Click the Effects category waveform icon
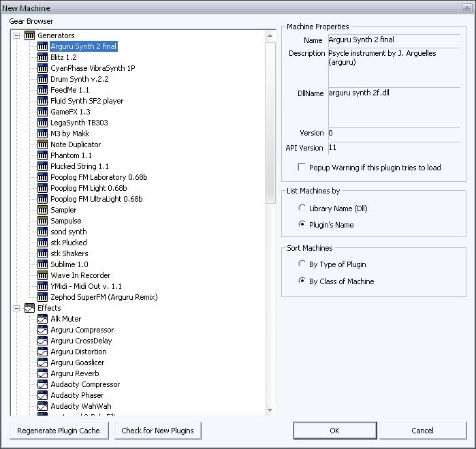Image resolution: width=476 pixels, height=449 pixels. click(x=29, y=308)
